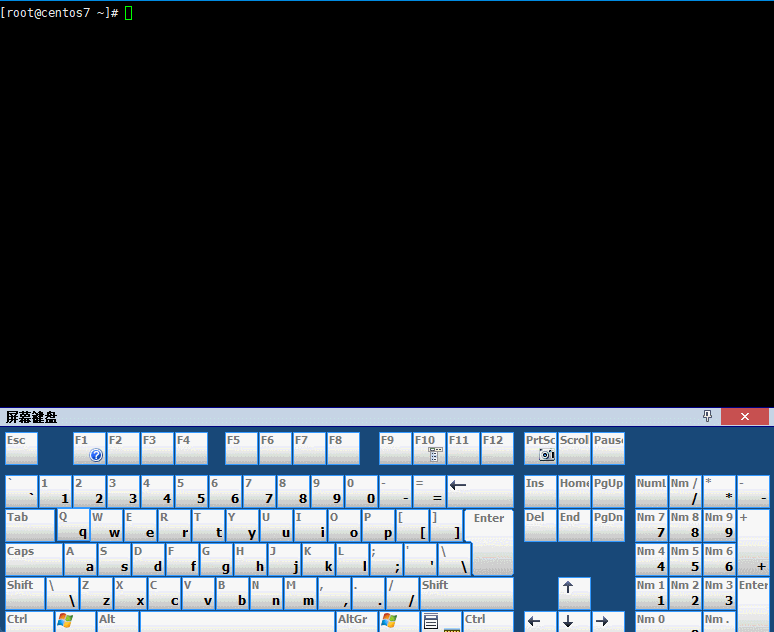Toggle the Scroll lock key
Image resolution: width=774 pixels, height=632 pixels.
[x=575, y=448]
